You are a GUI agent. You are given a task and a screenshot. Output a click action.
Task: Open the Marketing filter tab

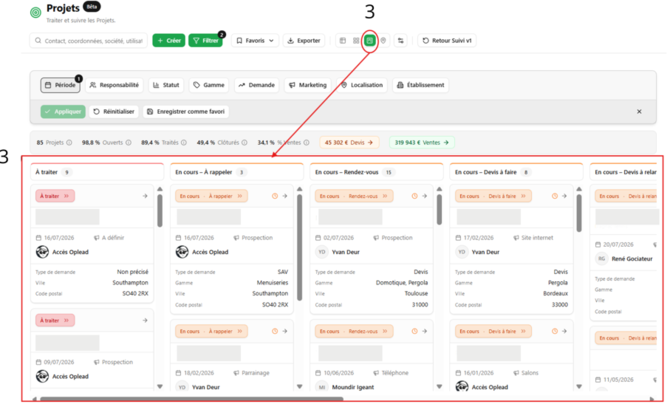308,85
